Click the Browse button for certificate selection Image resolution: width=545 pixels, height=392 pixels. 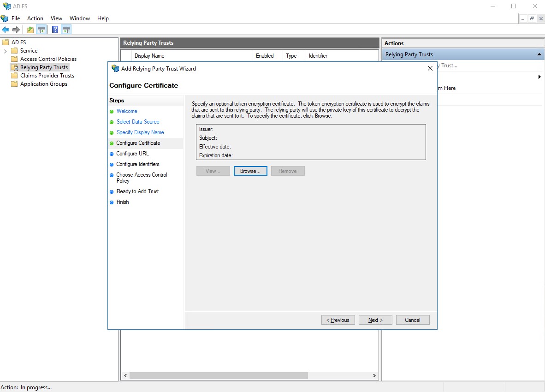[x=250, y=171]
